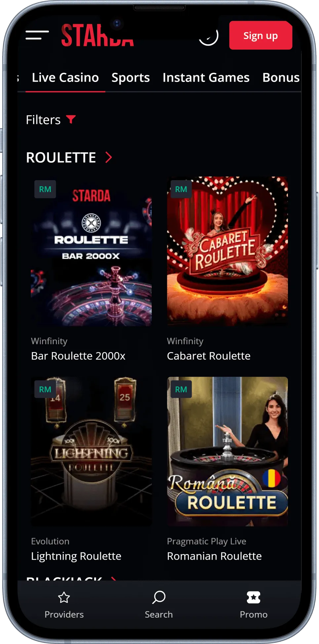Open the hamburger menu icon

[x=37, y=35]
